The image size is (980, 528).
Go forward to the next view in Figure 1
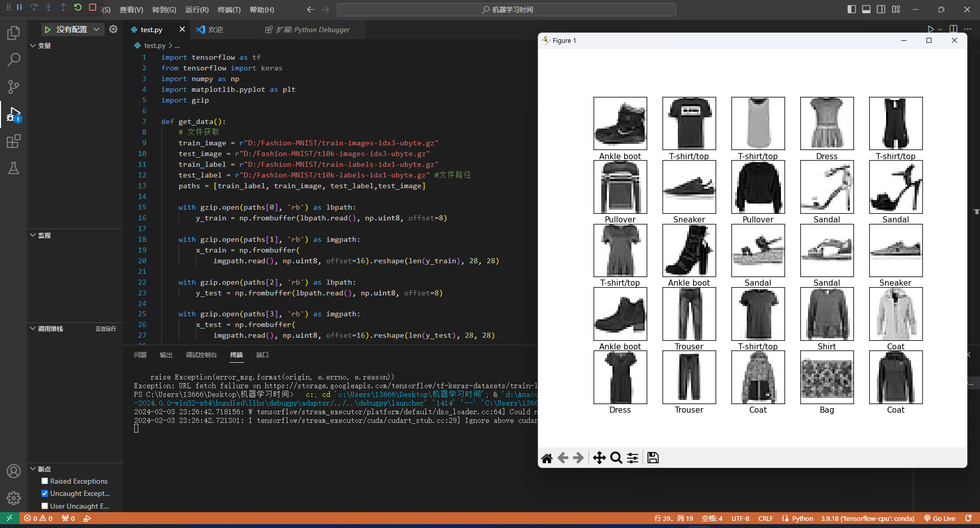(578, 458)
